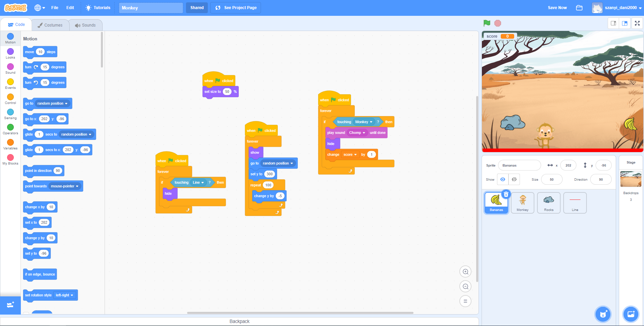The width and height of the screenshot is (644, 326).
Task: Open Tutorials from the menu bar
Action: point(98,7)
